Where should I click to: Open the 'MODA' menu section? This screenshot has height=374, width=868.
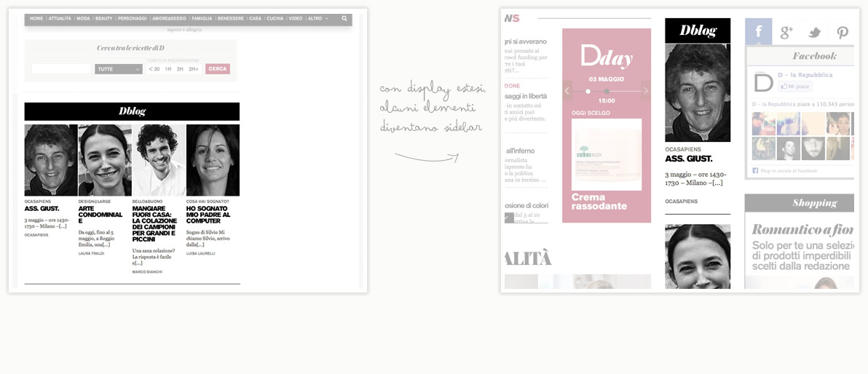(84, 18)
